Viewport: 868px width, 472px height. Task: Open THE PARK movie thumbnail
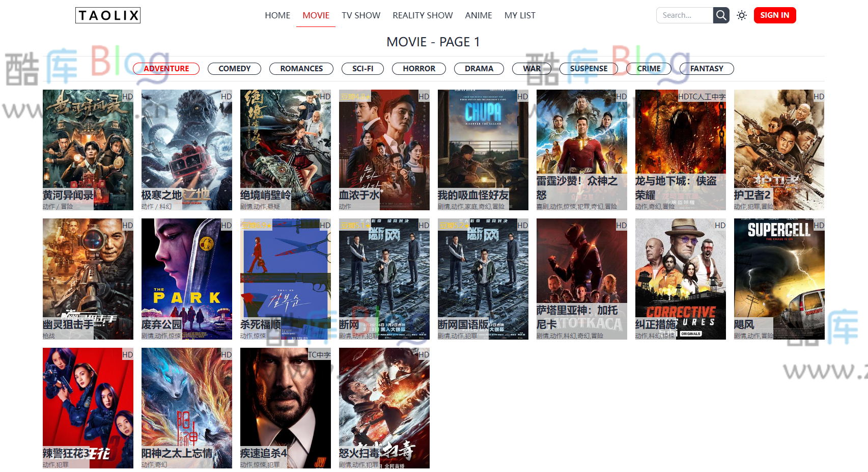[186, 270]
